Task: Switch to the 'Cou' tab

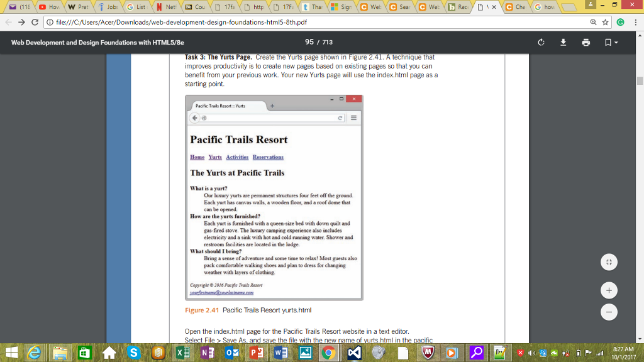Action: (196, 6)
